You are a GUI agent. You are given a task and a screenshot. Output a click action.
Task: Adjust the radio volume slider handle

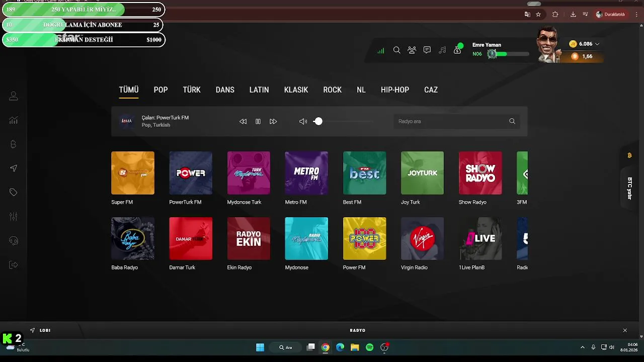[x=318, y=121]
